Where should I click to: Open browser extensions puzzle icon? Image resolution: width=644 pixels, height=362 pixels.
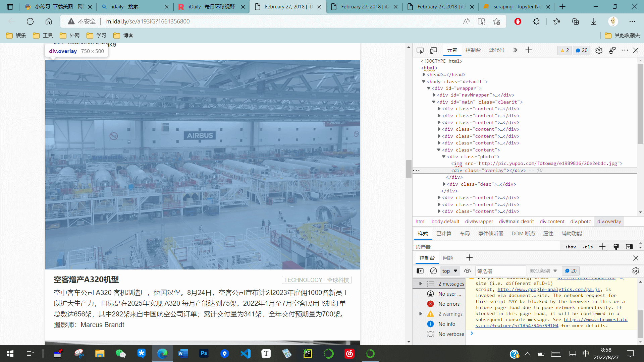[x=536, y=21]
